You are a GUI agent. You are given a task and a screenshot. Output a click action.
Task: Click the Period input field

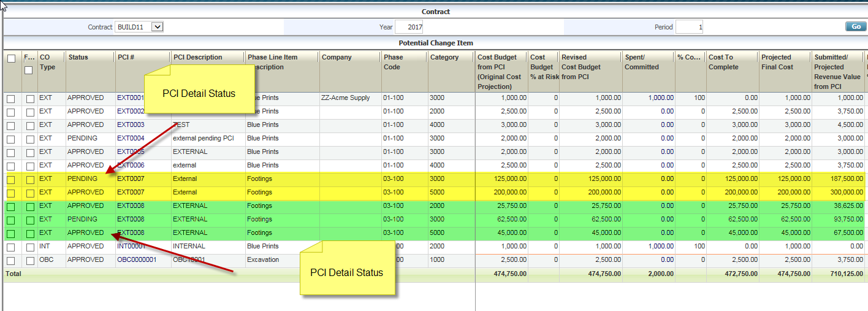pos(689,27)
